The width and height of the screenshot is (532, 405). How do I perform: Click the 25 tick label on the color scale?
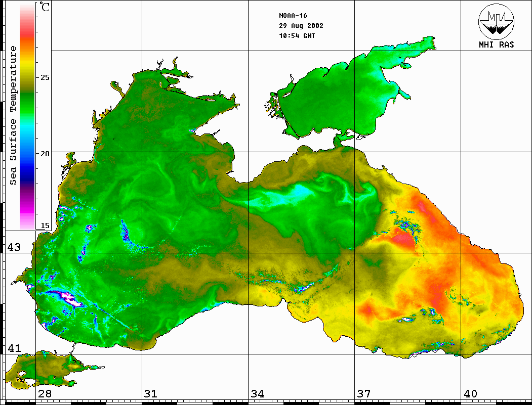[x=45, y=77]
